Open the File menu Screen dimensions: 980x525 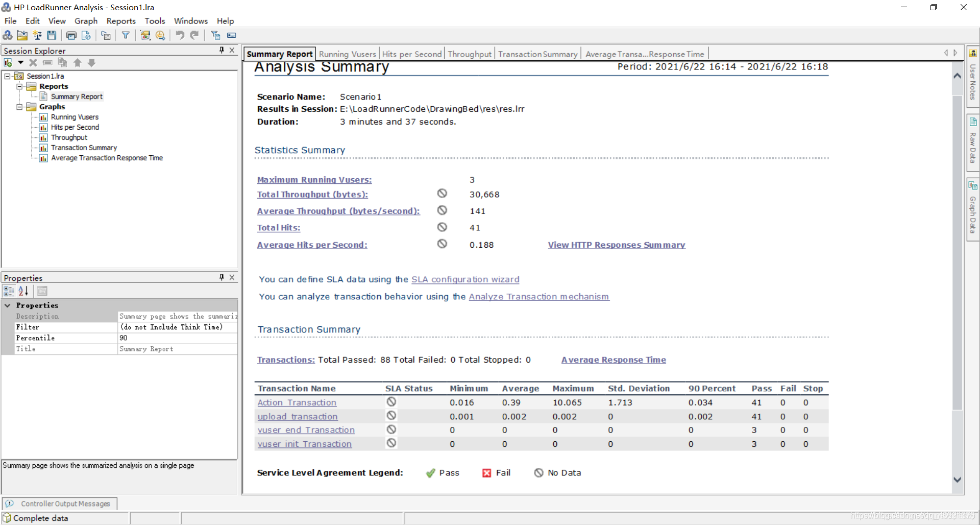tap(10, 21)
